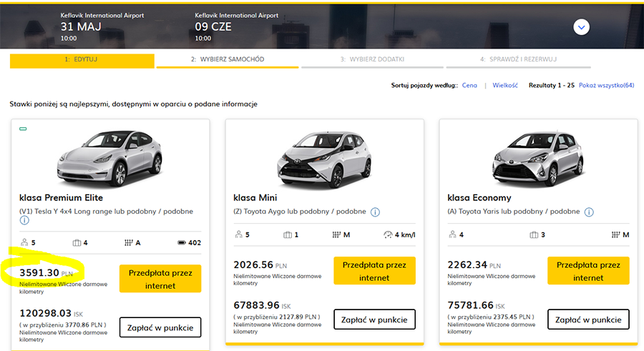Prepay online for klasa Economy

tap(588, 271)
